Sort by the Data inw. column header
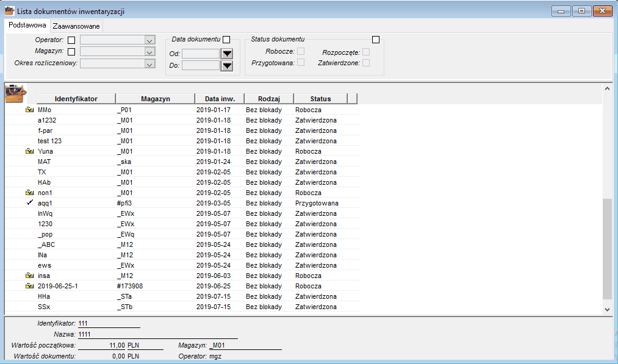This screenshot has height=364, width=618. tap(220, 99)
